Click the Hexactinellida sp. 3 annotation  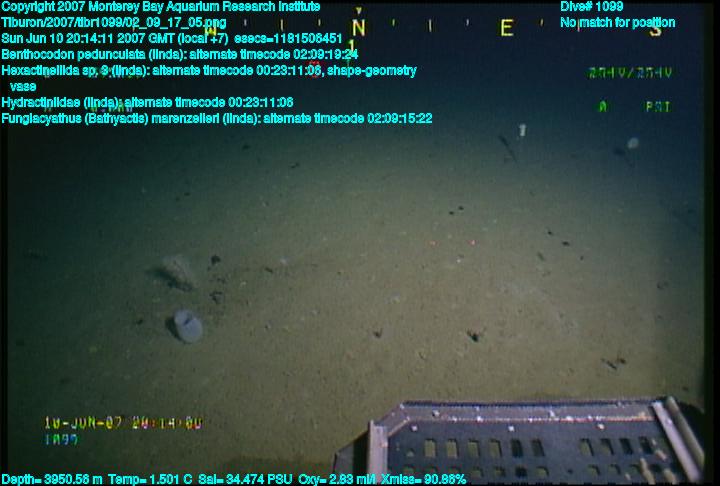click(209, 70)
